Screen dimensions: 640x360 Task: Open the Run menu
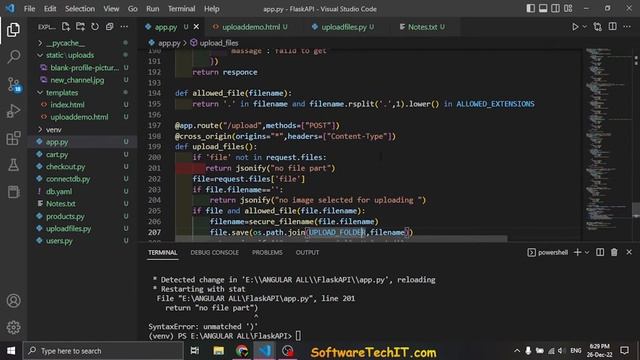tap(153, 9)
